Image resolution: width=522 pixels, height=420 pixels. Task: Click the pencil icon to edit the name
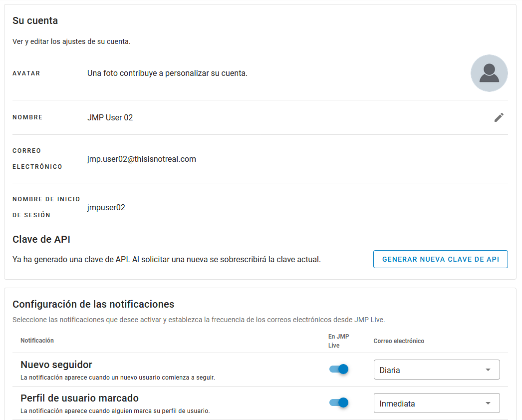[499, 117]
